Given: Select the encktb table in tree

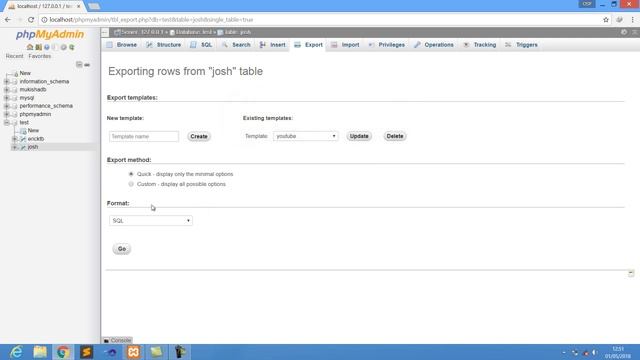Looking at the screenshot, I should [36, 139].
